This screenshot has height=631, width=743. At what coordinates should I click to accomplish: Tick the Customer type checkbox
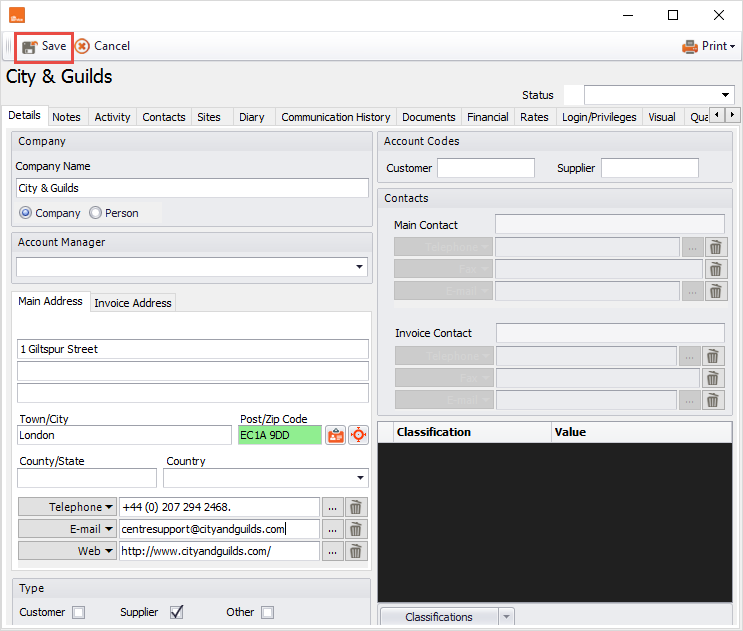[x=79, y=613]
